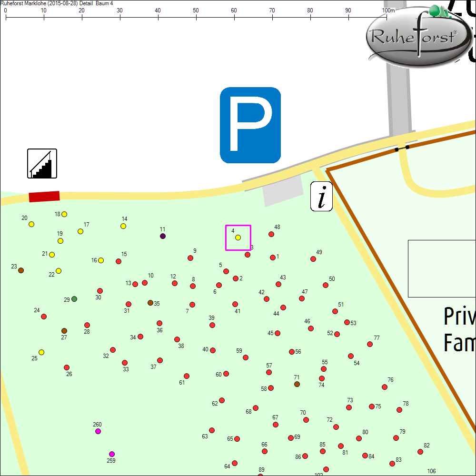476x476 pixels.
Task: Select yellow tree marker 14
Action: [123, 226]
